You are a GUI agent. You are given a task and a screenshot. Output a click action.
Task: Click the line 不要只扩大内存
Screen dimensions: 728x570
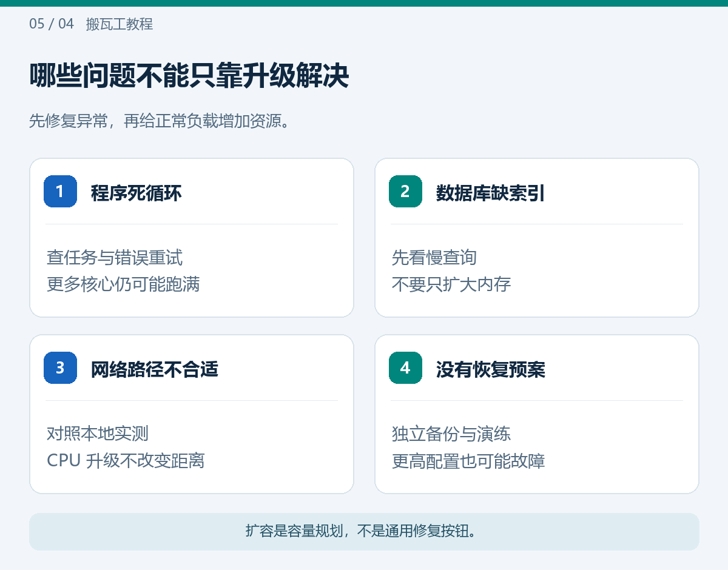click(x=451, y=284)
